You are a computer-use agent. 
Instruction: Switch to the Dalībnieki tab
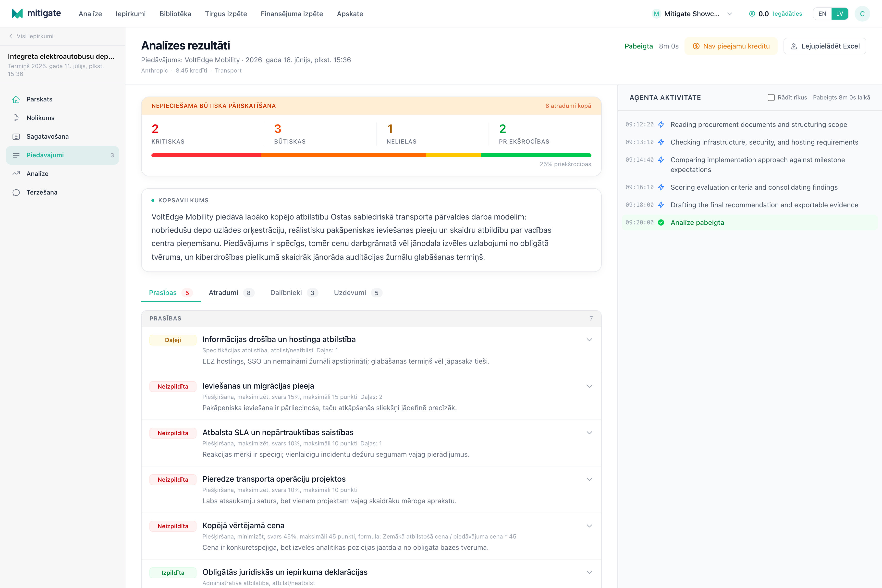point(294,293)
